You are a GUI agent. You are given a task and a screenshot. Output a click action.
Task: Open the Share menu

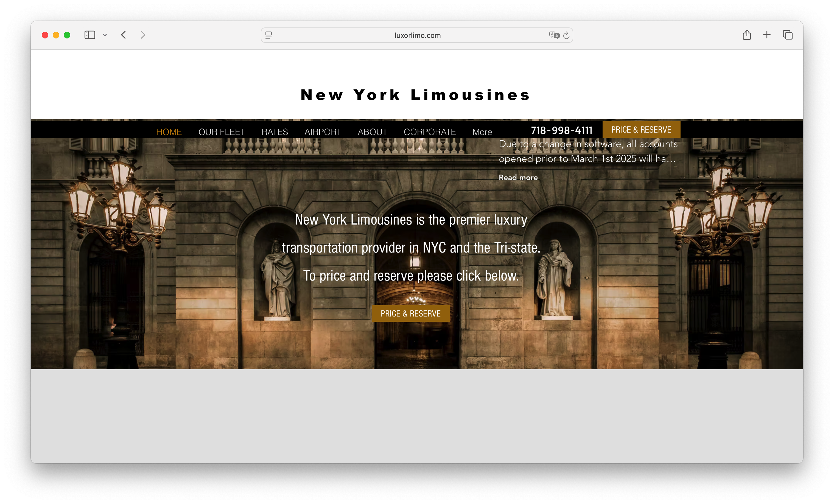coord(747,35)
